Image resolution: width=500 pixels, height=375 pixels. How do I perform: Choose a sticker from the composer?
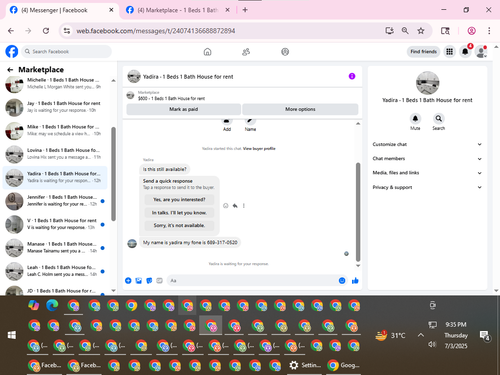pos(149,281)
